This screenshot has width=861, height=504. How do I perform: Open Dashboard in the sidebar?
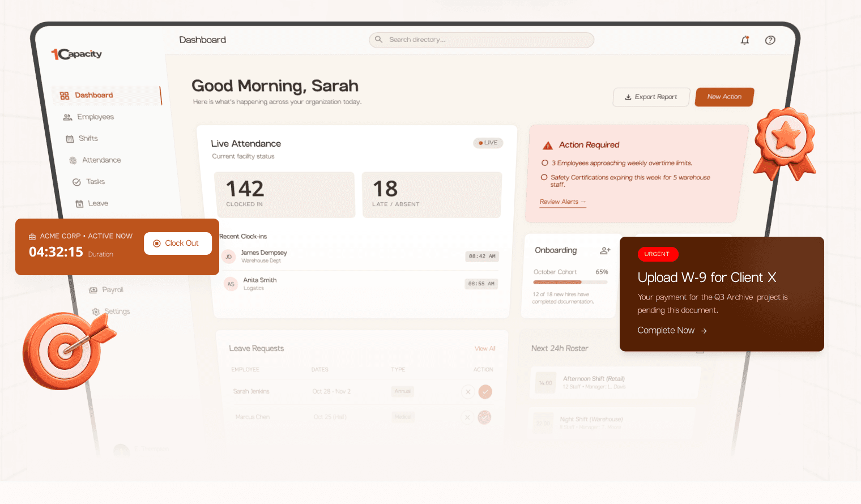click(x=107, y=95)
